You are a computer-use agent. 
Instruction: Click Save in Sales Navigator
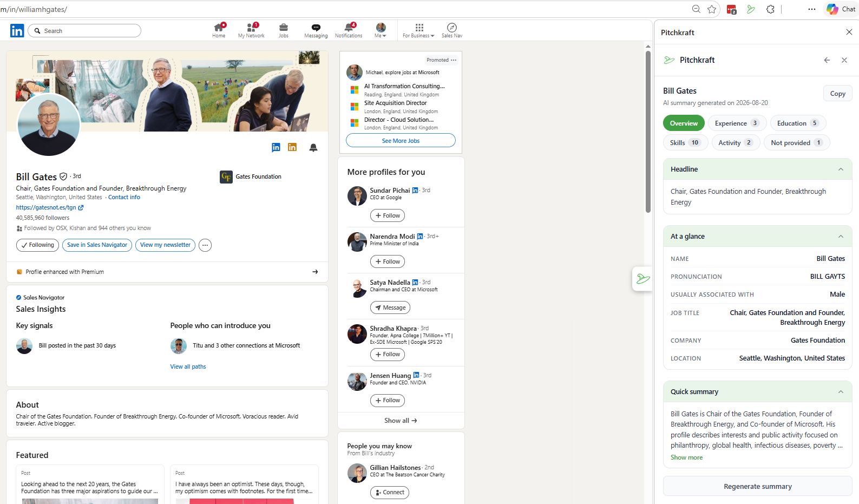coord(97,245)
